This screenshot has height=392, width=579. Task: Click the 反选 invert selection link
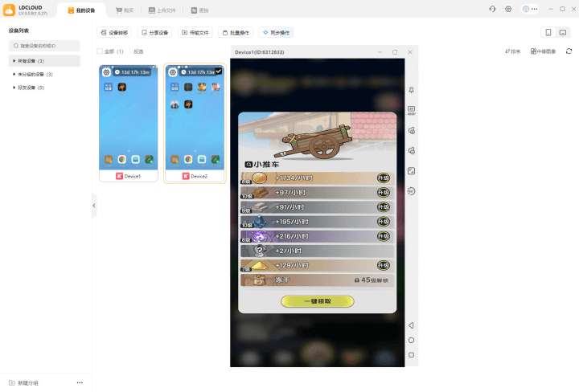point(138,51)
